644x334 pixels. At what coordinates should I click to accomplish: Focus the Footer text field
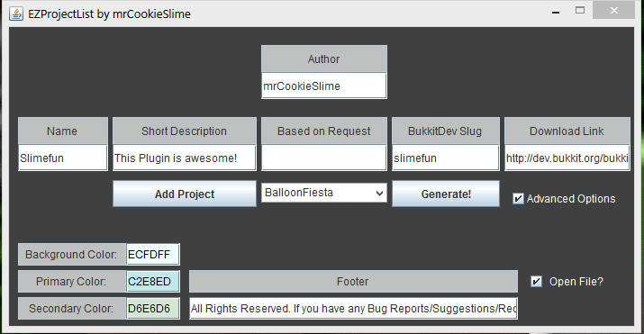pos(353,309)
